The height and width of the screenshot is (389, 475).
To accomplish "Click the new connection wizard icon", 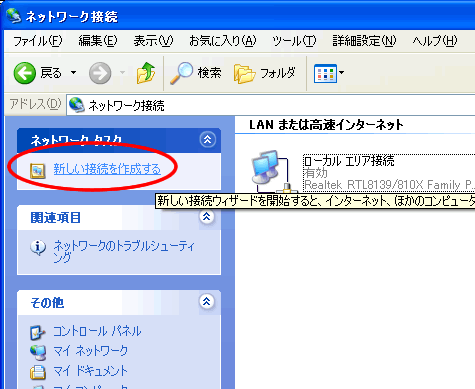I will (38, 170).
